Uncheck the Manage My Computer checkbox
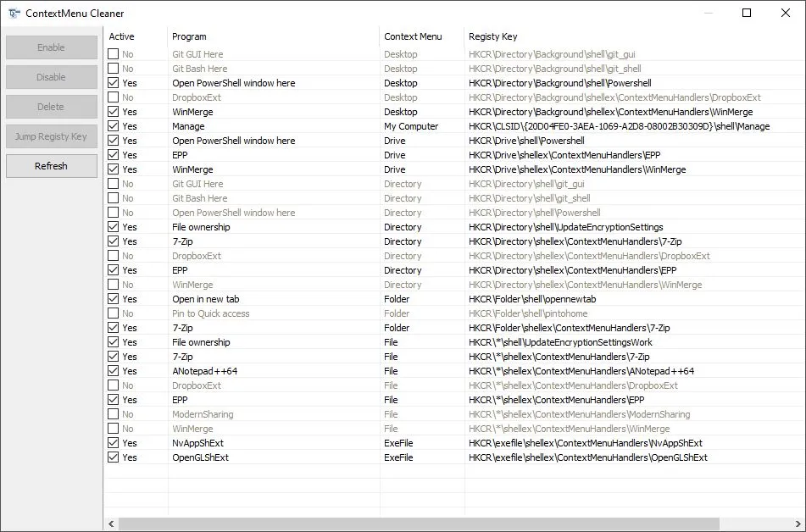This screenshot has height=532, width=806. click(x=113, y=126)
